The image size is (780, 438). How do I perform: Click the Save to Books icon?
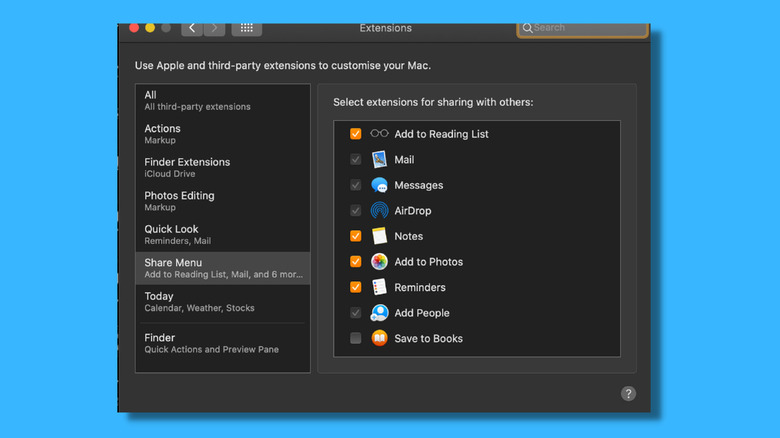pos(379,339)
